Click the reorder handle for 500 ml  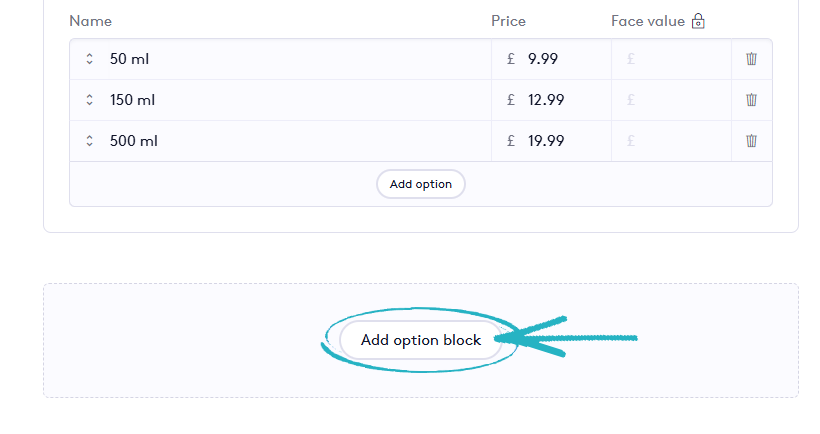pyautogui.click(x=89, y=141)
